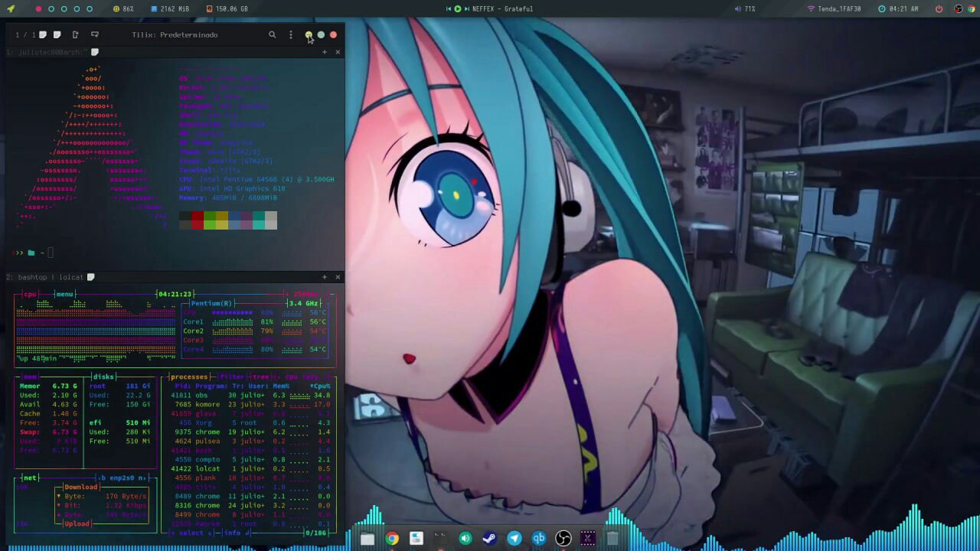Click bashtop filter option
This screenshot has height=551, width=980.
pyautogui.click(x=231, y=377)
